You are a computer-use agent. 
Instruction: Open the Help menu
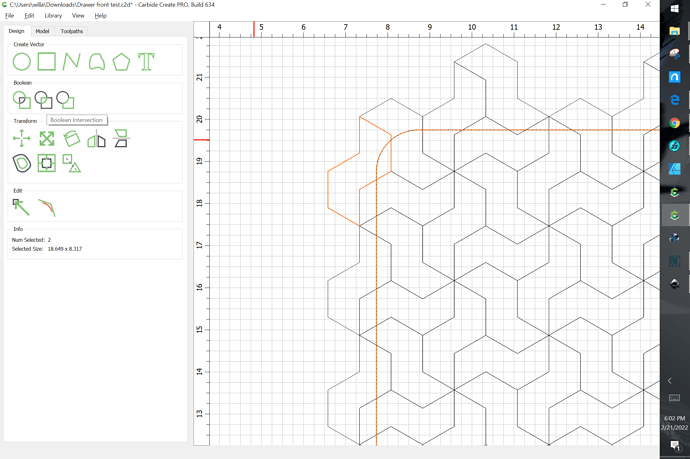pyautogui.click(x=100, y=15)
